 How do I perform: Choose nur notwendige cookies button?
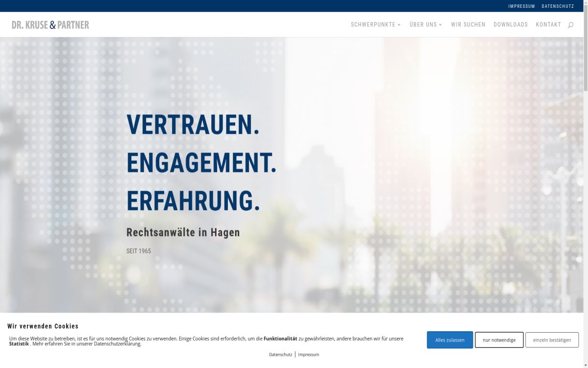click(499, 340)
